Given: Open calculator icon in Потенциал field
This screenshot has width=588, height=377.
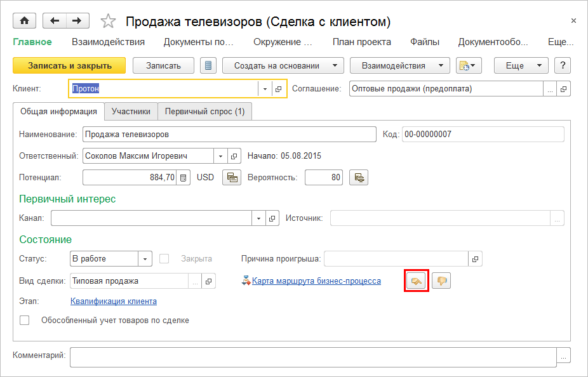Looking at the screenshot, I should pyautogui.click(x=184, y=178).
